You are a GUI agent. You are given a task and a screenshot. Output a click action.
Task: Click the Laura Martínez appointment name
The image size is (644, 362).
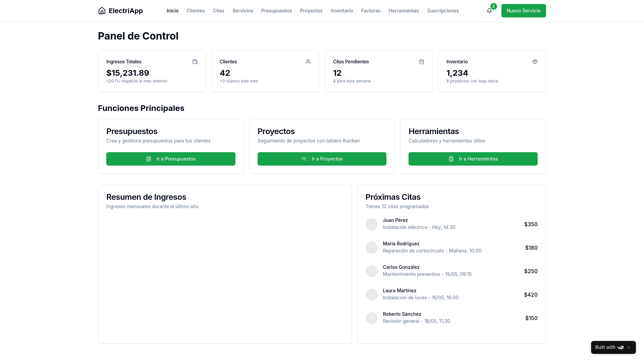tap(400, 291)
